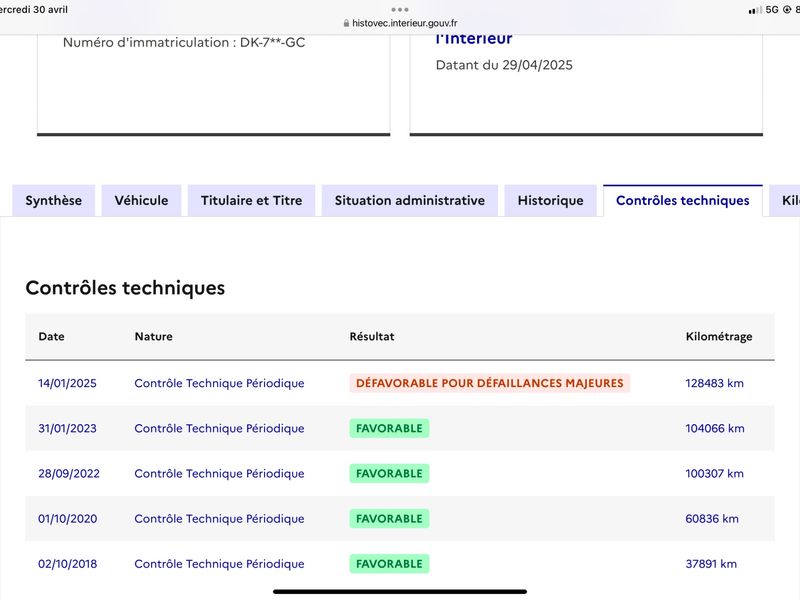Select the Contrôles techniques tab

pos(683,201)
